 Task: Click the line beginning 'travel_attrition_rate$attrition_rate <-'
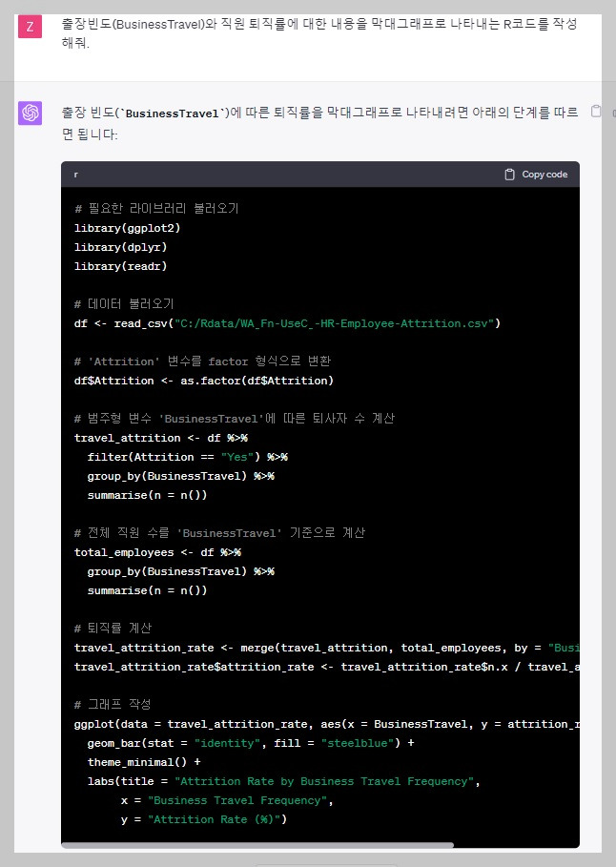pos(327,667)
